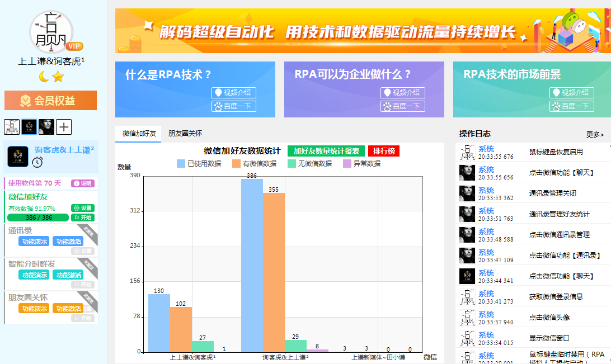
Task: Switch to the 朋友圈关怀 tab
Action: pos(185,134)
